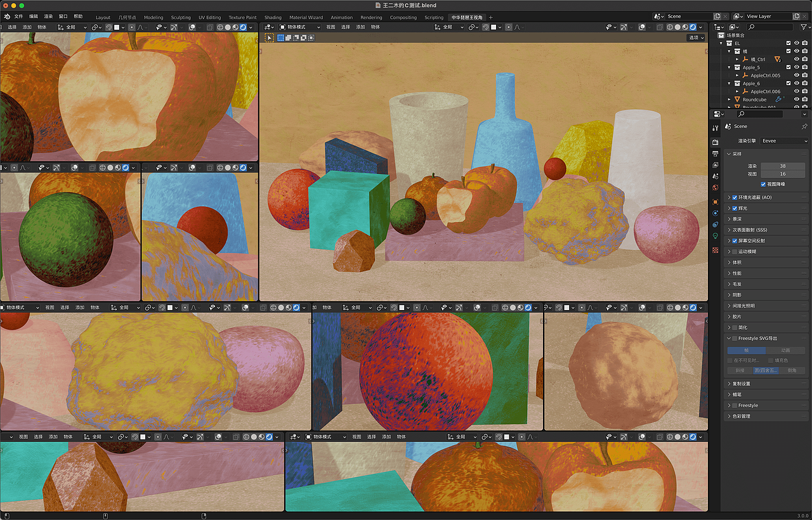Image resolution: width=812 pixels, height=520 pixels.
Task: Open the editor type menu of main viewport
Action: click(269, 27)
